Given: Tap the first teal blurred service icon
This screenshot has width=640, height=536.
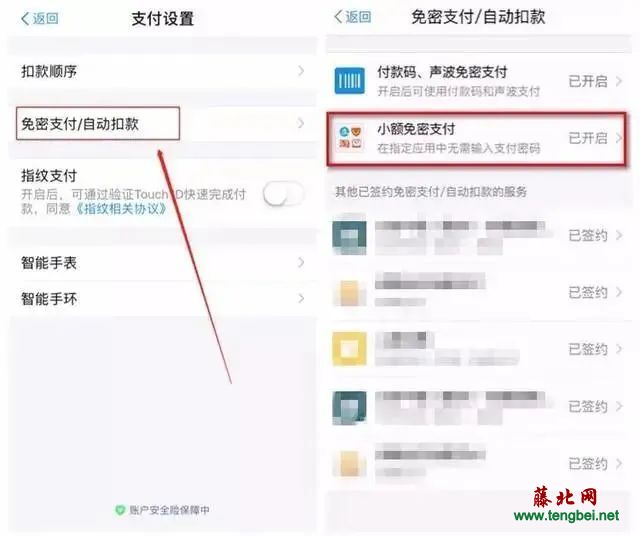Looking at the screenshot, I should pyautogui.click(x=349, y=236).
